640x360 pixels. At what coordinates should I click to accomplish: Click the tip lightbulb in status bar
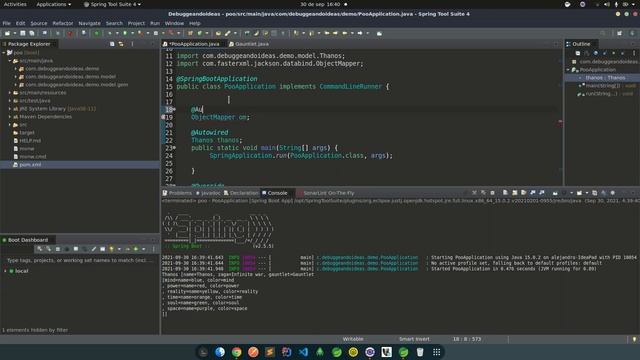click(634, 339)
